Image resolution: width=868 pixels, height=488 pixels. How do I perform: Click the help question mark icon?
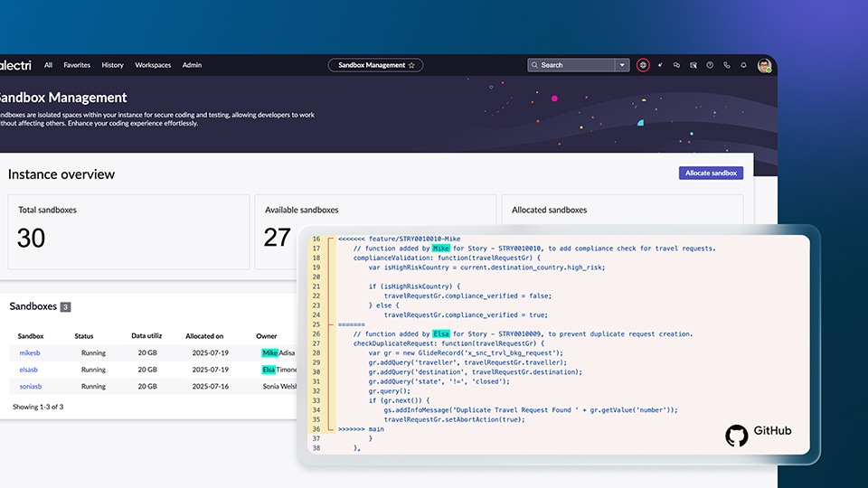click(x=710, y=65)
